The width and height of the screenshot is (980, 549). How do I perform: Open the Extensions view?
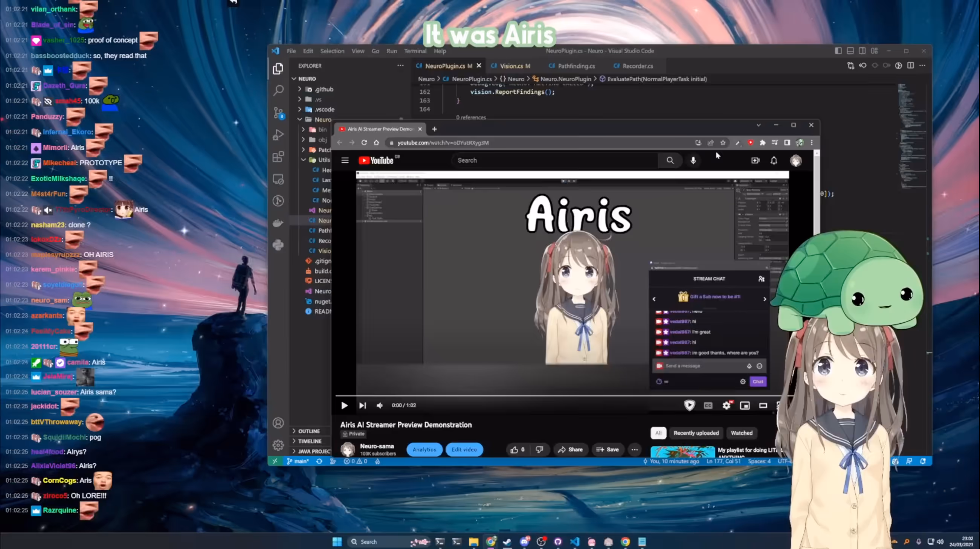point(278,157)
